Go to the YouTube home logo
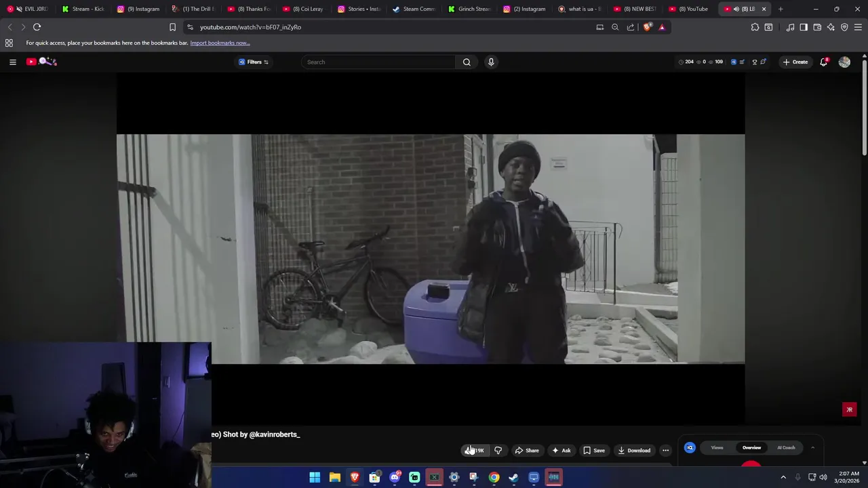Image resolution: width=868 pixels, height=488 pixels. (x=41, y=62)
